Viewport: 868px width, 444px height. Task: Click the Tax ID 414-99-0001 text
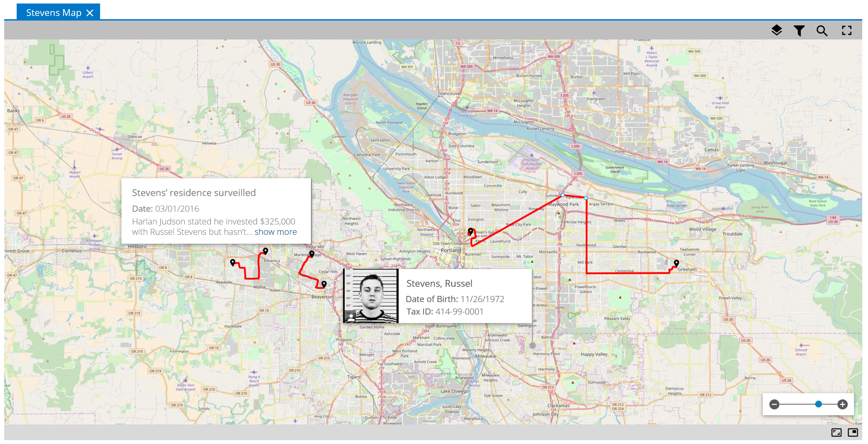point(444,311)
